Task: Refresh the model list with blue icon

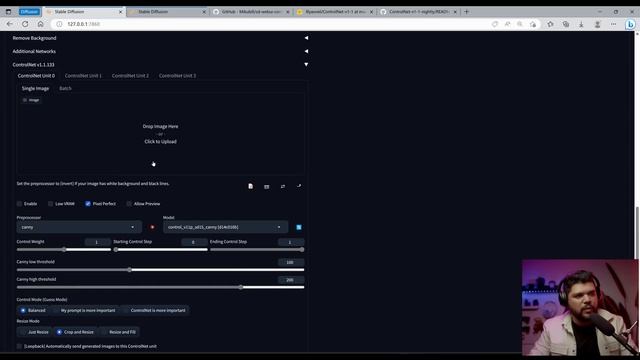Action: click(299, 227)
